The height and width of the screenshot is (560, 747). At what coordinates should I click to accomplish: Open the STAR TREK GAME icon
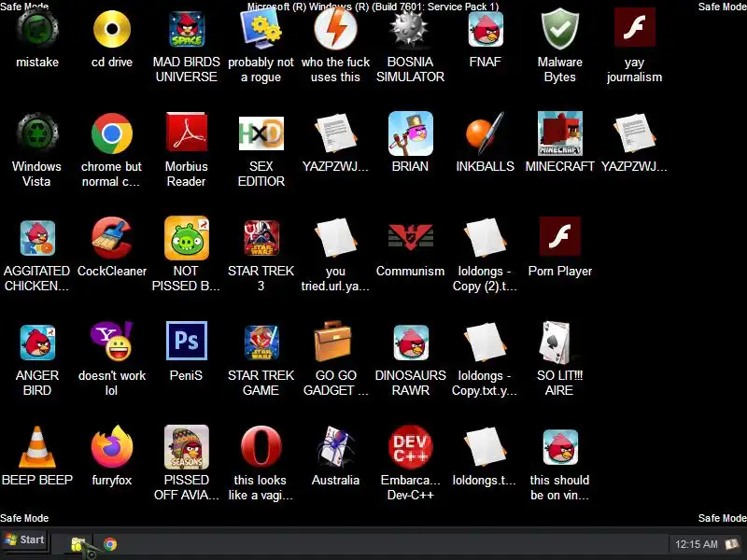[x=261, y=343]
